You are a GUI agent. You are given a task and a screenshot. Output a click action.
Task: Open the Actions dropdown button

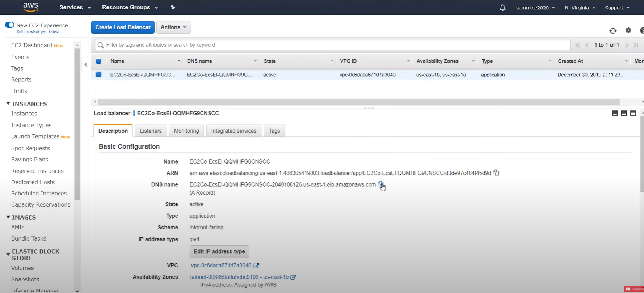point(173,27)
